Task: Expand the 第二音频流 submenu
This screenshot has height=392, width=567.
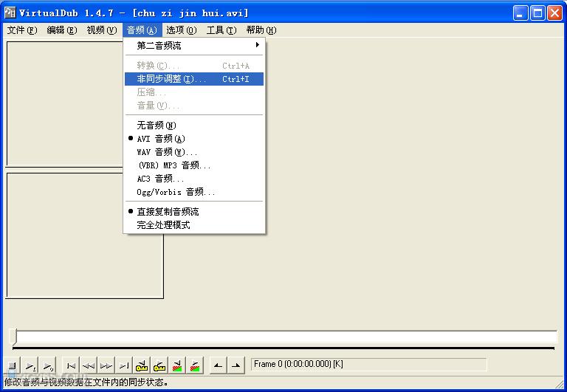Action: point(194,46)
